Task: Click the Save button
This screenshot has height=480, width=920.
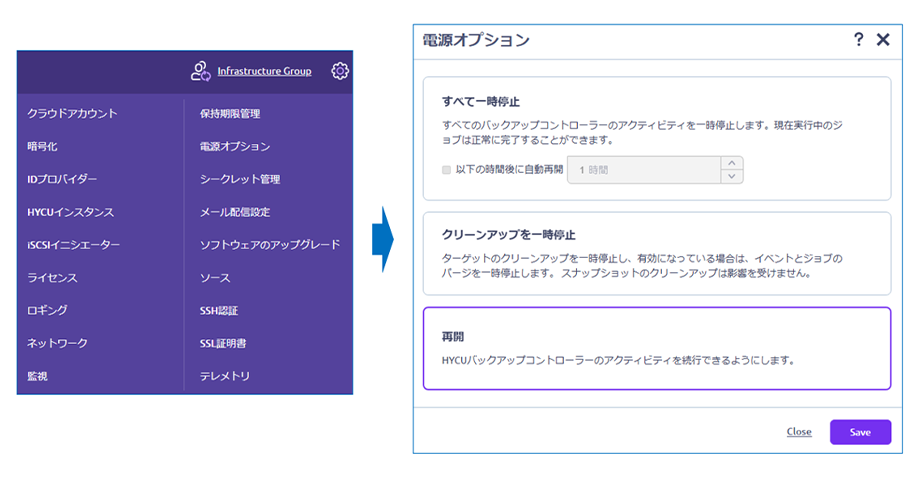Action: pos(860,432)
